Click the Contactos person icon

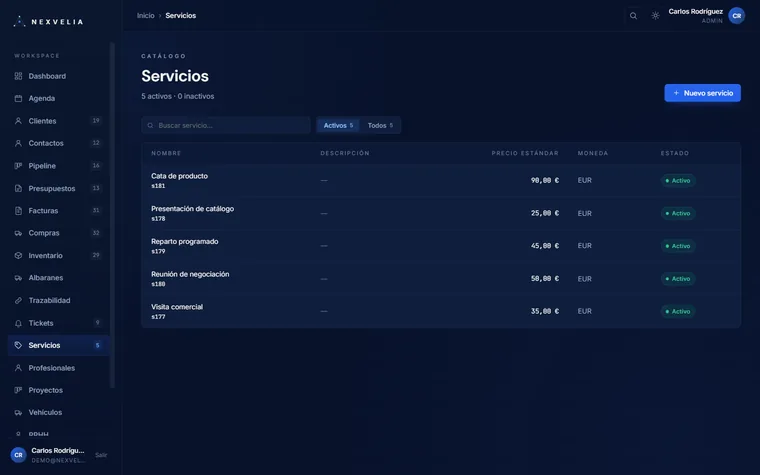click(18, 143)
